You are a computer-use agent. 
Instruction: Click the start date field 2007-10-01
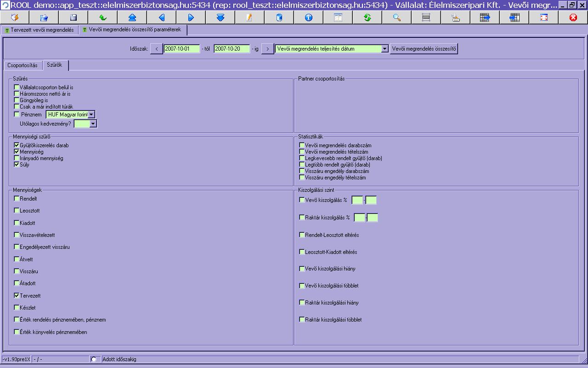[x=181, y=49]
